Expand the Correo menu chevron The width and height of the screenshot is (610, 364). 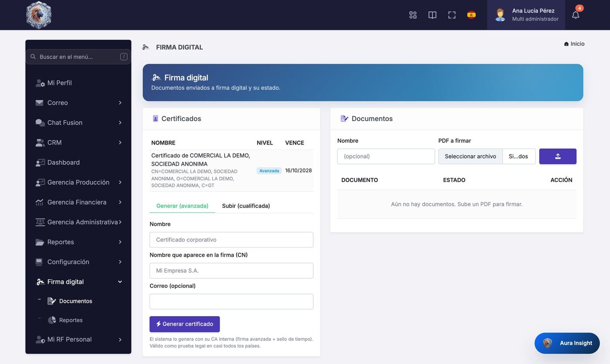click(120, 103)
